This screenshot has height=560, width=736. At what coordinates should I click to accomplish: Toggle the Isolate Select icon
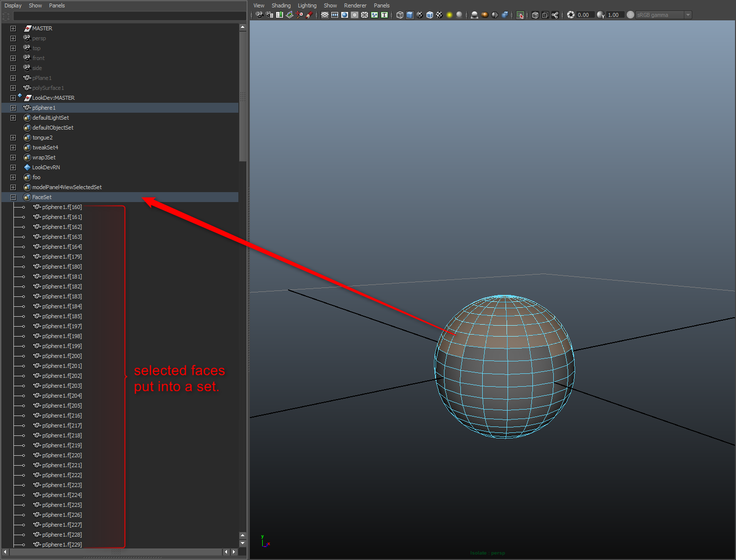pos(520,15)
